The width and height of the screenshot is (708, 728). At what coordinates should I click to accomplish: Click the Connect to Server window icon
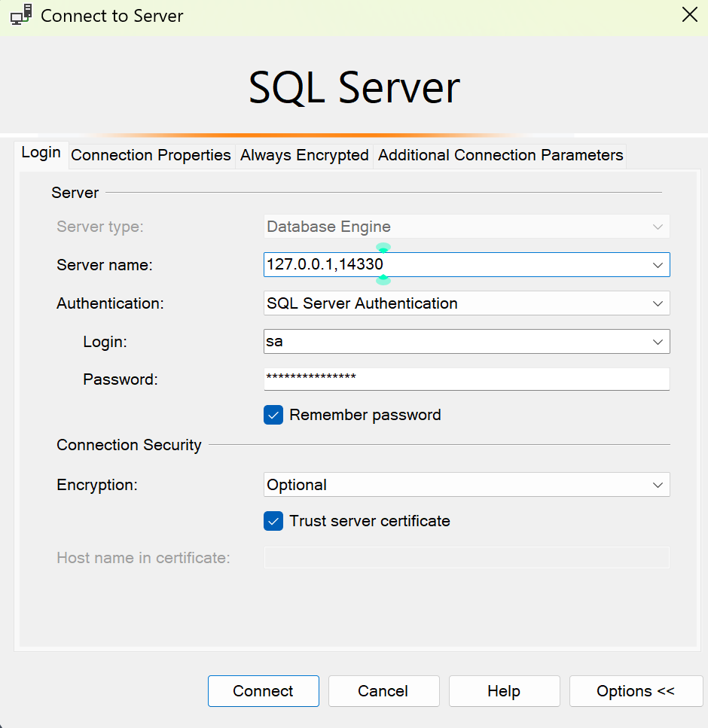point(21,15)
